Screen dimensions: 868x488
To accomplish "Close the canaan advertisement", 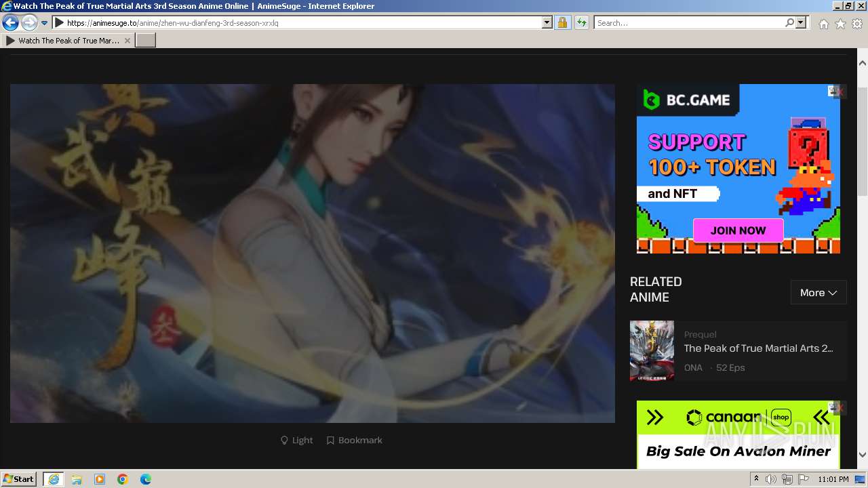I will point(840,408).
